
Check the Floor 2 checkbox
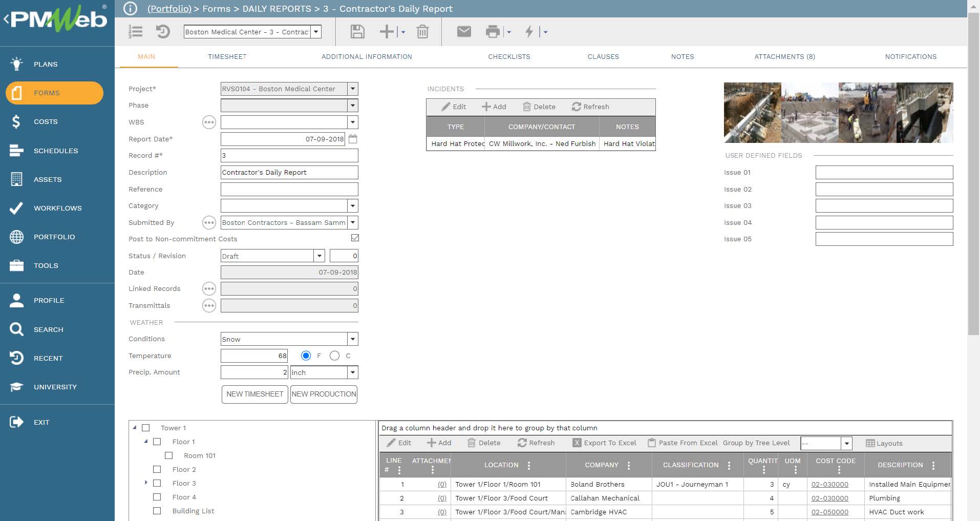pos(157,469)
